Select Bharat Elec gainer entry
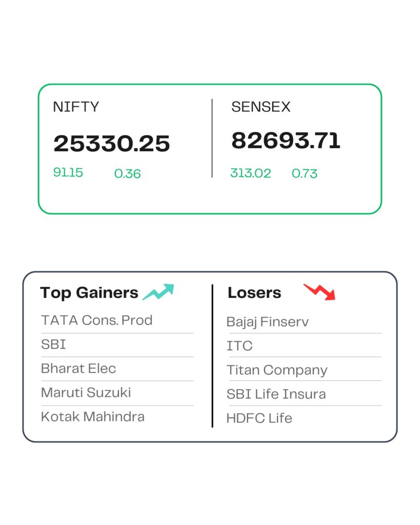Screen dimensions: 420x525 point(78,368)
